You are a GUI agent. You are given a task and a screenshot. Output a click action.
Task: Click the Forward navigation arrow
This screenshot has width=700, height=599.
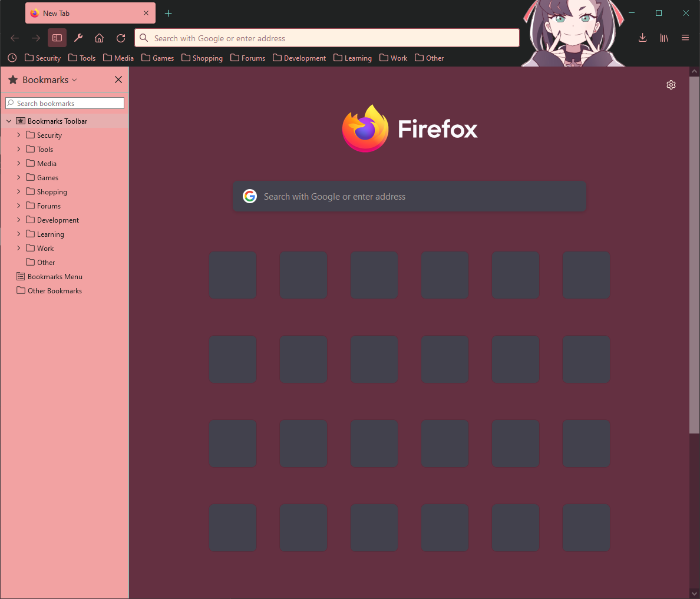36,38
